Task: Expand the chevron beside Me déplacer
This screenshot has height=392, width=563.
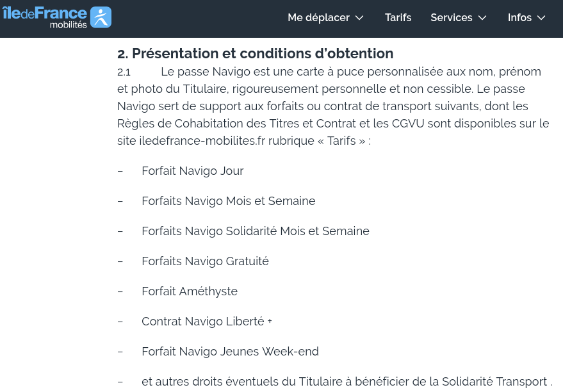Action: (359, 18)
